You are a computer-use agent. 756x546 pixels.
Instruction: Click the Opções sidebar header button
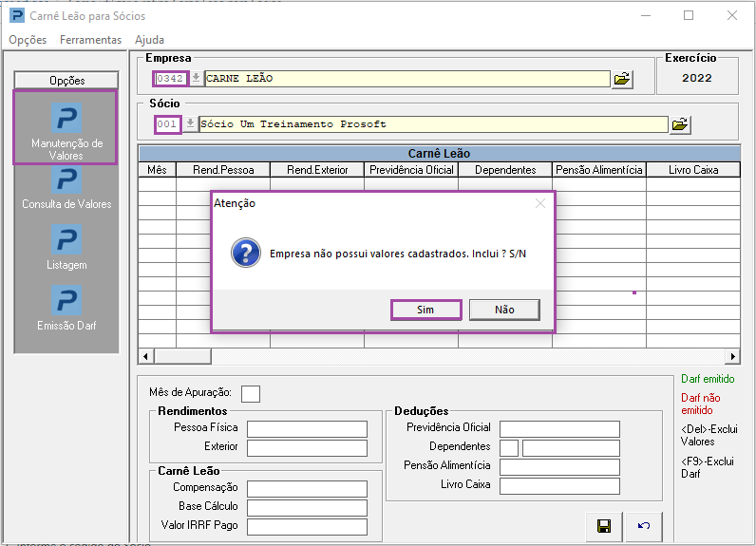66,80
